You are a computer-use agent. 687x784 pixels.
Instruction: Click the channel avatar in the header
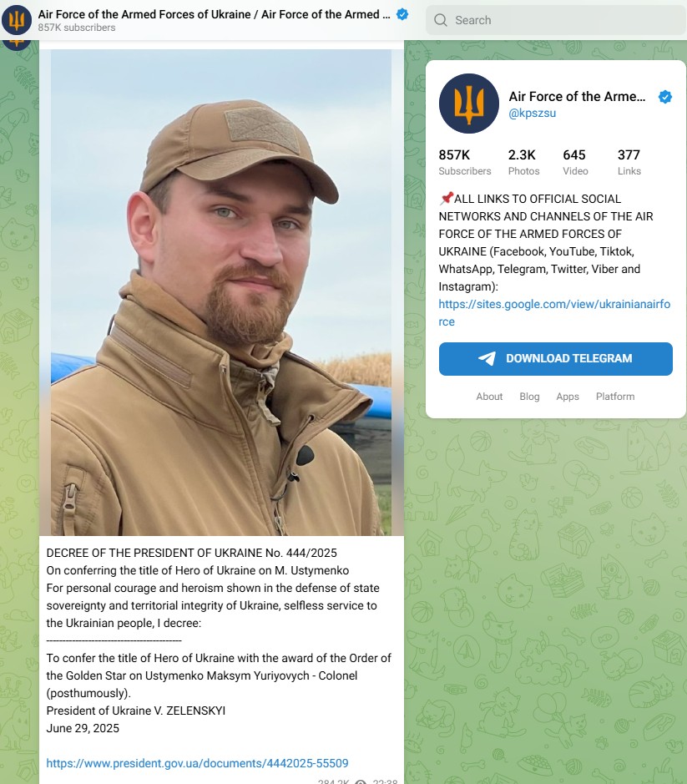[17, 20]
